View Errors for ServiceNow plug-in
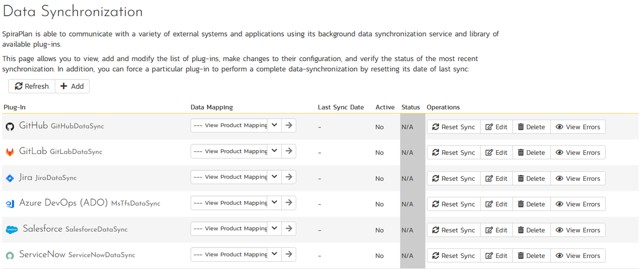Screen dimensions: 644x272 [x=578, y=256]
